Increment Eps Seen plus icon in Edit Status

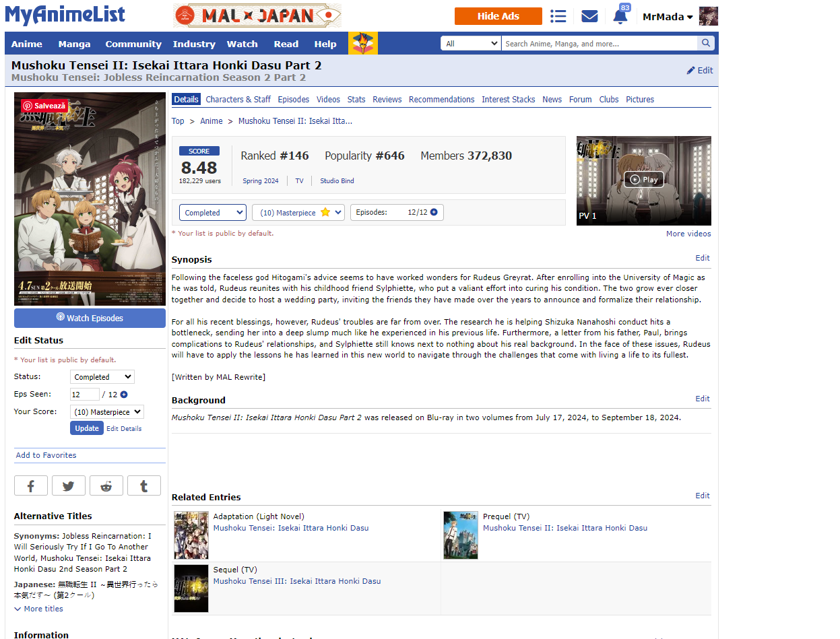[x=124, y=395]
